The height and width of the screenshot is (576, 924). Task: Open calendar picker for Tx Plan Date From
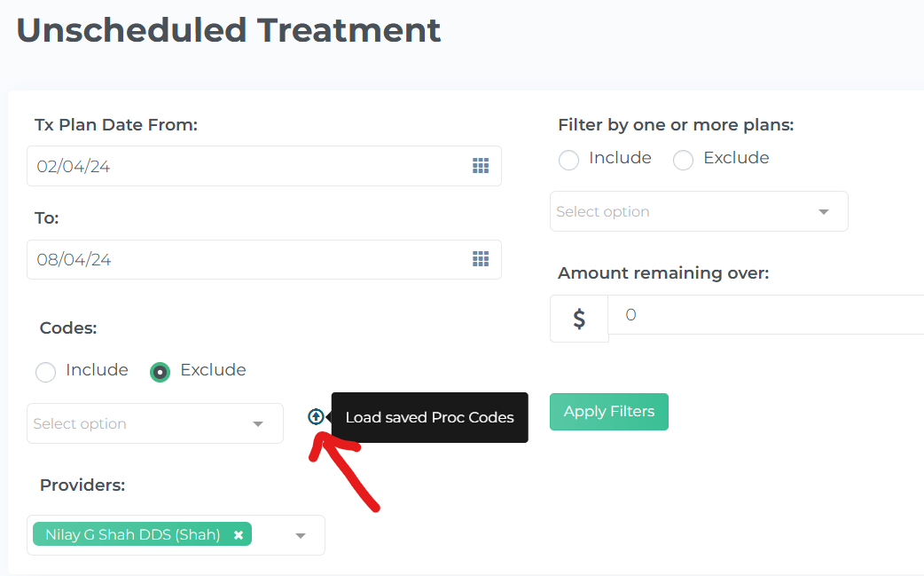point(481,166)
